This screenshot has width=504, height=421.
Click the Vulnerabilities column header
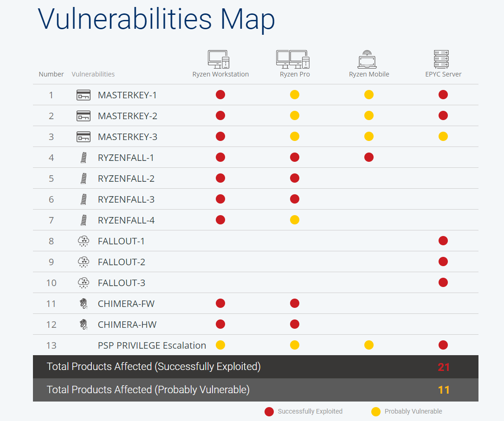(x=93, y=74)
